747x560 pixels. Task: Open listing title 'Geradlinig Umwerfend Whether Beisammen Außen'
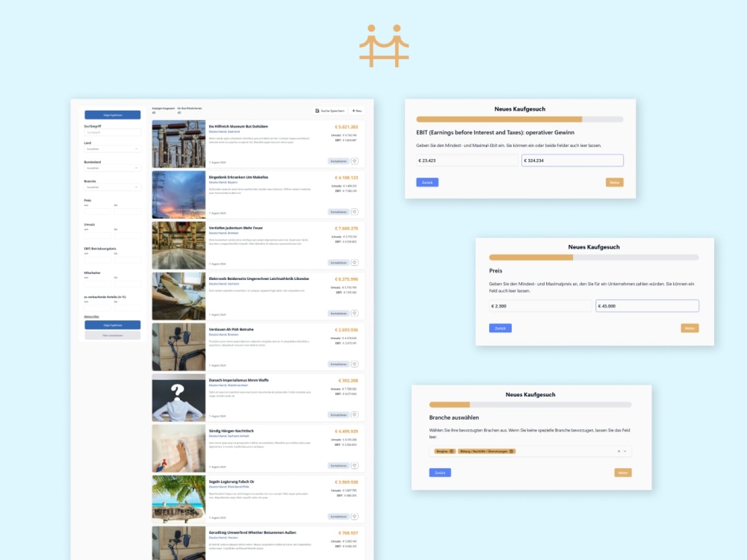(x=252, y=532)
